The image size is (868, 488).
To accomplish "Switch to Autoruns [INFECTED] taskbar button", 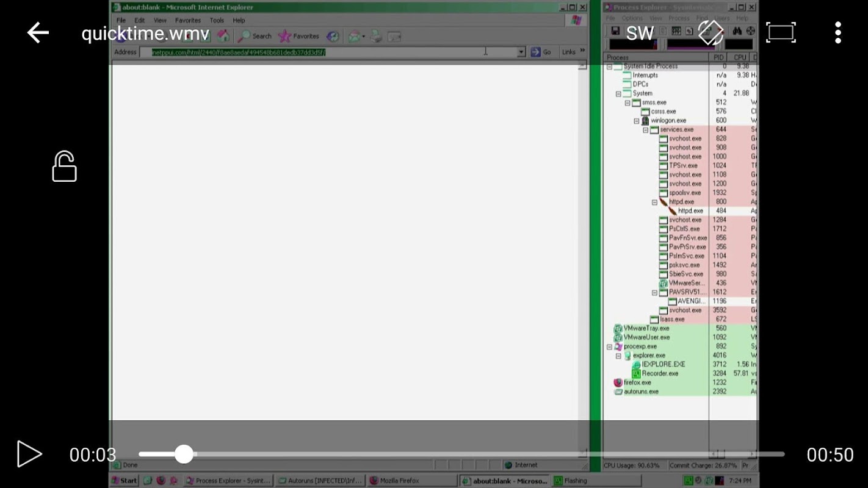I will pyautogui.click(x=320, y=481).
